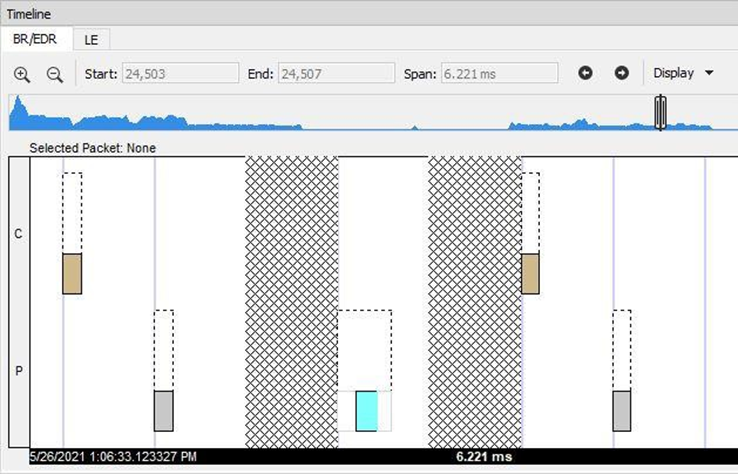Click the overview position slider handle

coord(660,112)
